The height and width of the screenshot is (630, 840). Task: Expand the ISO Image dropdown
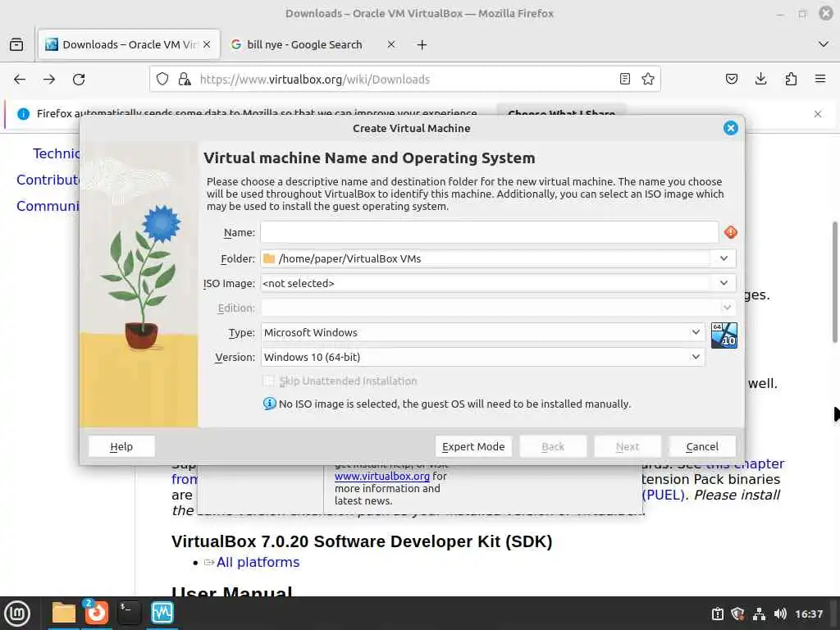pyautogui.click(x=724, y=283)
